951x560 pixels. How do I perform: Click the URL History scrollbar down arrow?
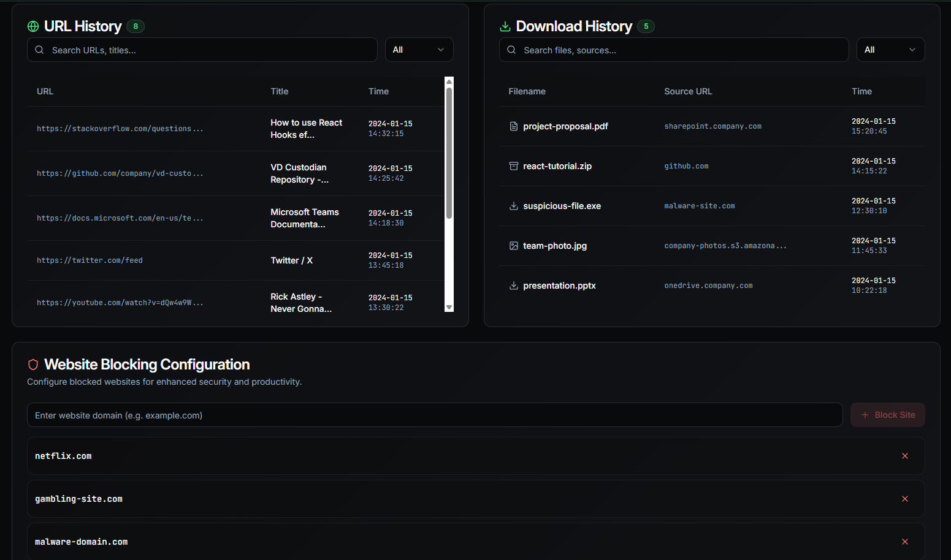click(449, 308)
